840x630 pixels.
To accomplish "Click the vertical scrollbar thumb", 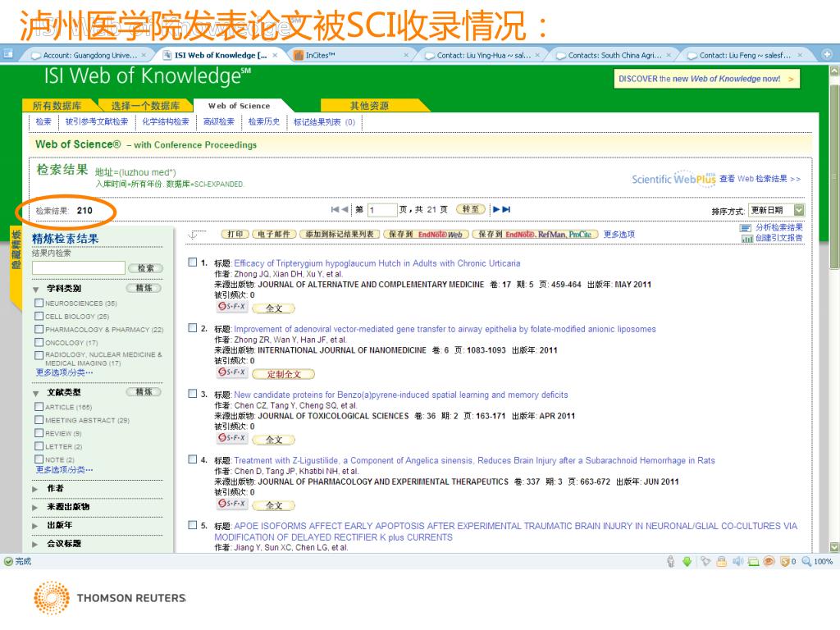I will point(834,177).
